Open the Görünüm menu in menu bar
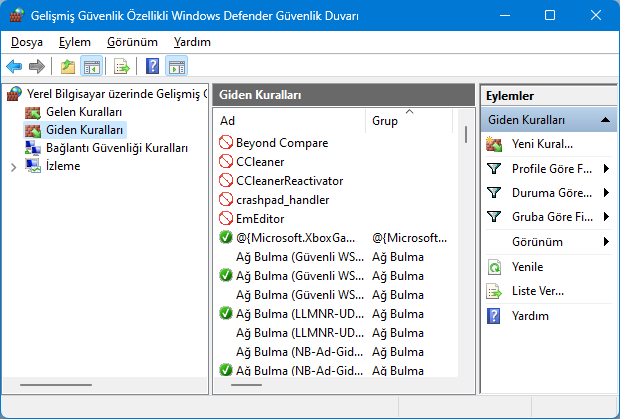The image size is (620, 419). point(132,42)
